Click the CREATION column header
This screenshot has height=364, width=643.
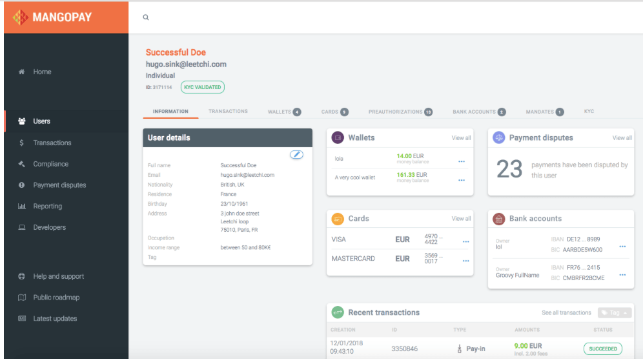click(343, 330)
